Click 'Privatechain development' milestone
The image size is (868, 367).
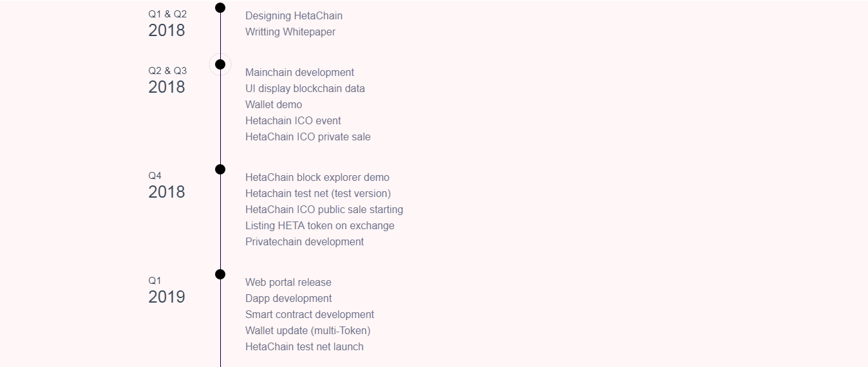pyautogui.click(x=305, y=241)
